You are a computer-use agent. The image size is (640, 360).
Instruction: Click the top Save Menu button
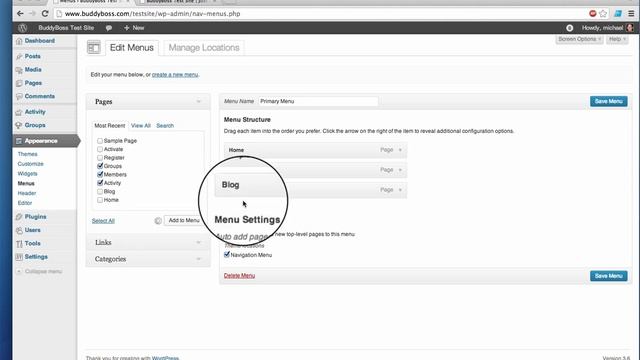[609, 102]
